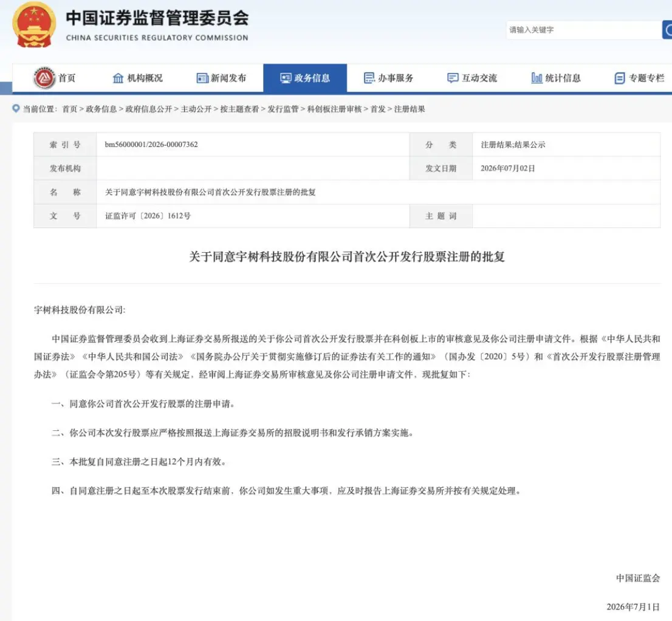Open the 机构概况 navigation tab
Screen dimensions: 672x621
coord(138,78)
